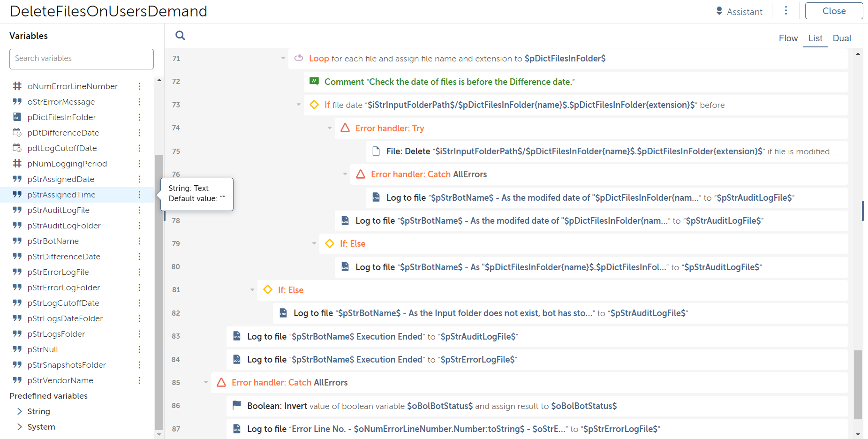Click the File Delete icon on line 75

tap(376, 151)
